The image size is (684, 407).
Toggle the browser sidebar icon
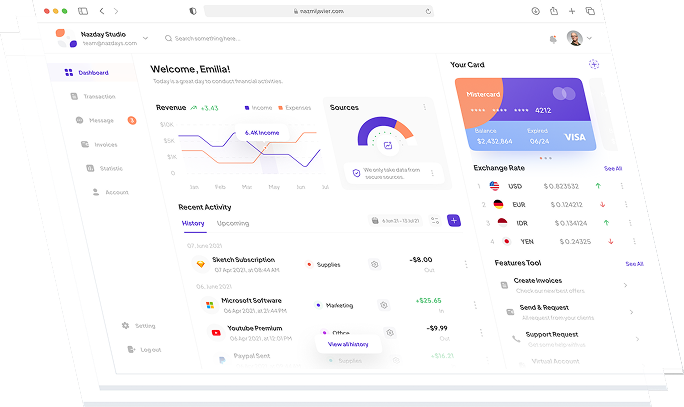tap(83, 11)
